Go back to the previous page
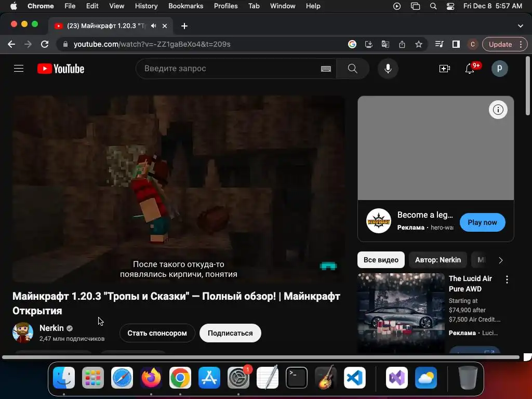 11,44
